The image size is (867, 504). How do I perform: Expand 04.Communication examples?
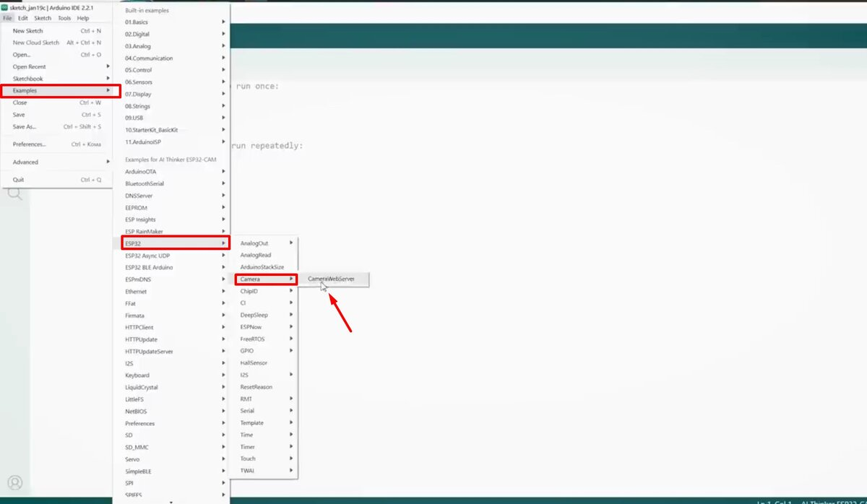point(172,58)
